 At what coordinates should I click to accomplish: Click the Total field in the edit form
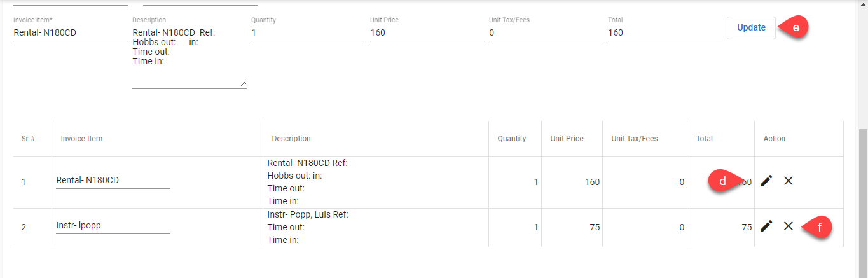pos(665,32)
